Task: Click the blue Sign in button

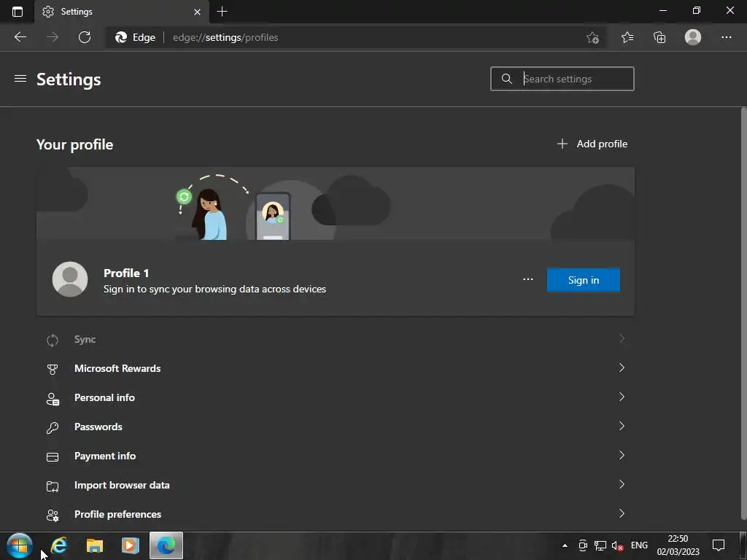Action: [583, 280]
